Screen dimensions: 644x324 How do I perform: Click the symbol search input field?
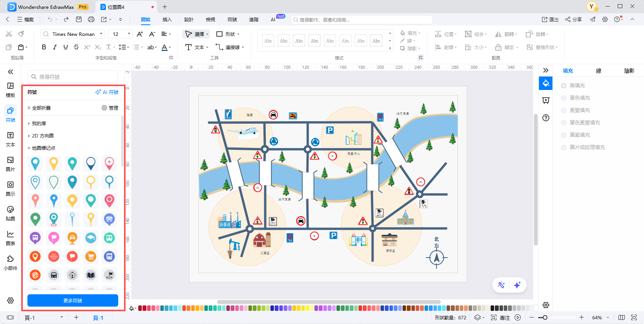[x=73, y=77]
